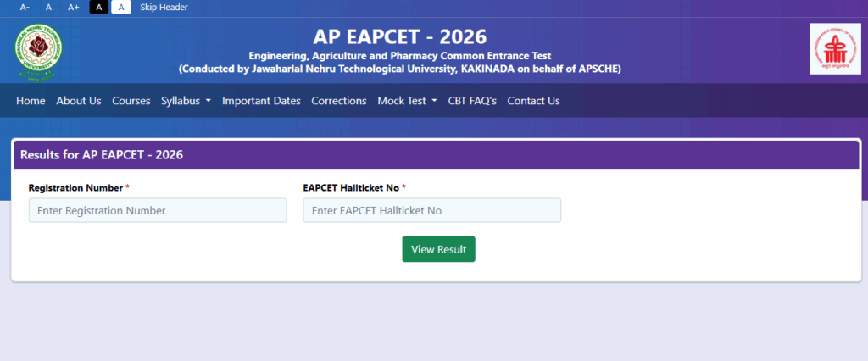
Task: Click the Results for AP EAPCET - 2026 heading
Action: pos(102,155)
